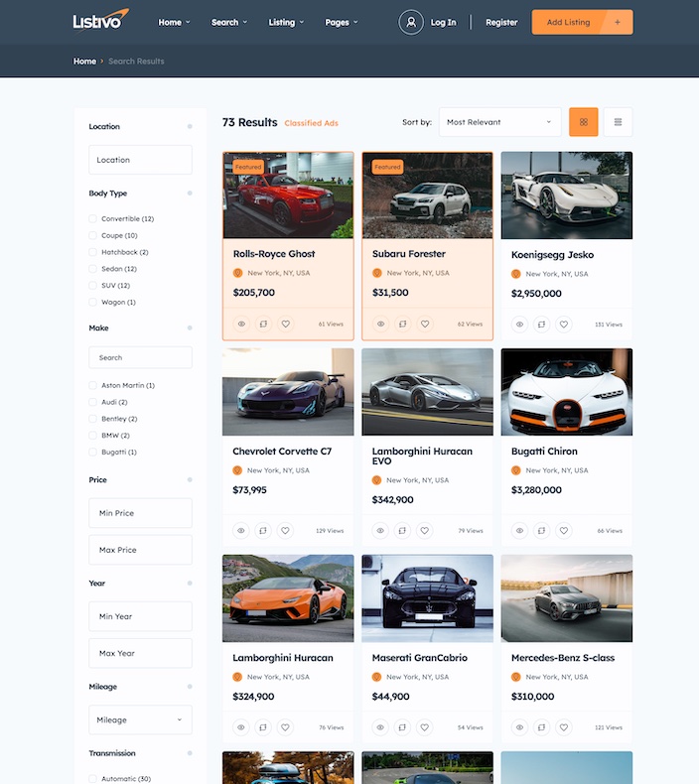Click eye icon on Koenigsegg Jesko card
This screenshot has width=699, height=784.
(519, 325)
